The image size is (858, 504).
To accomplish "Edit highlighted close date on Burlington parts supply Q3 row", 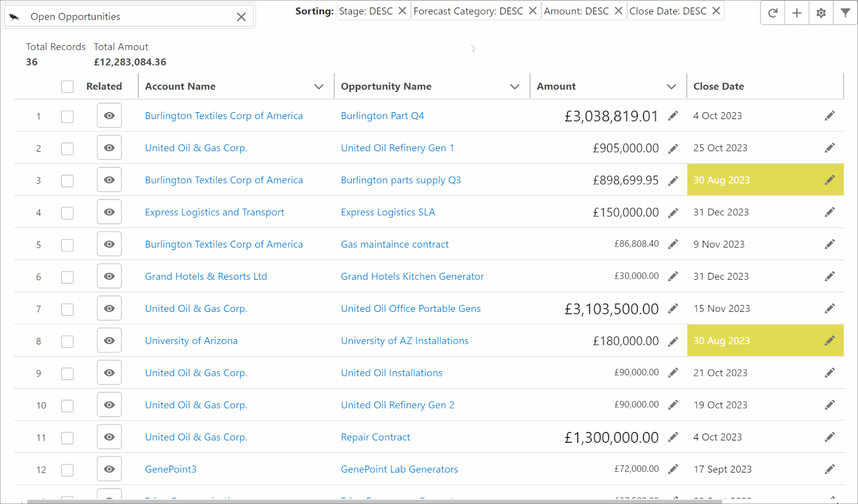I will pyautogui.click(x=829, y=180).
